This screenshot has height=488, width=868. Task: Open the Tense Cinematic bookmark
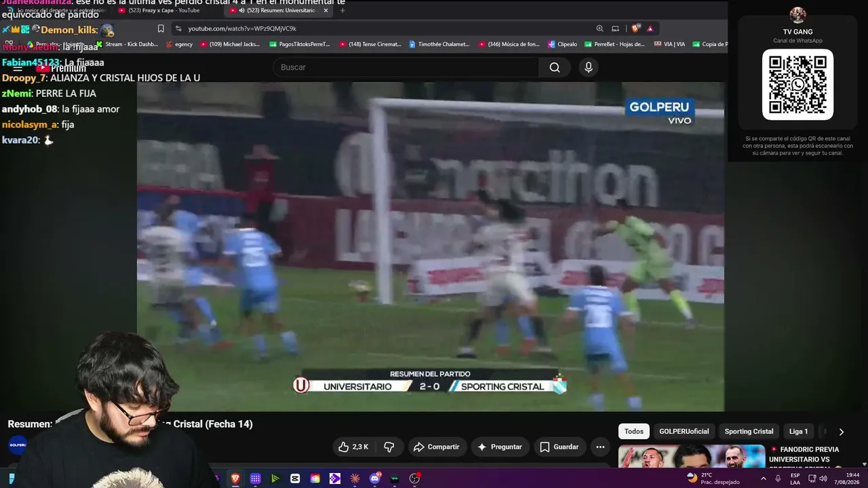tap(370, 44)
